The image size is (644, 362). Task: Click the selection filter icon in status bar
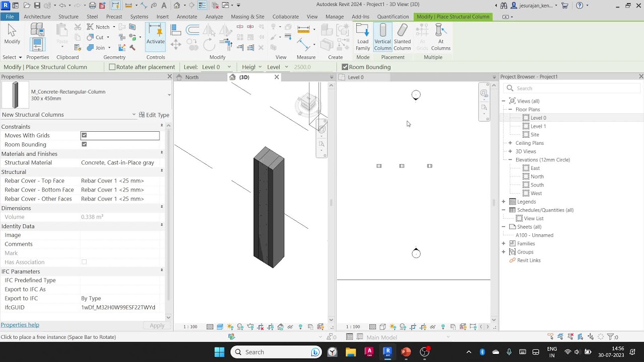pyautogui.click(x=612, y=337)
